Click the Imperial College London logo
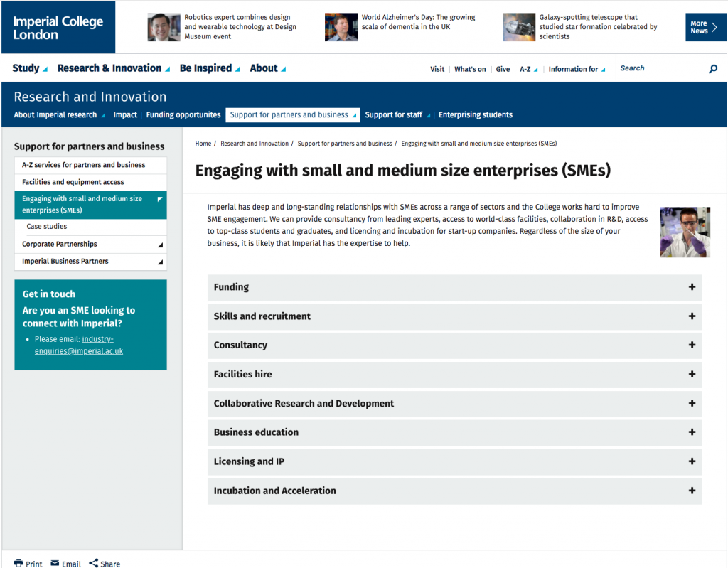Screen dimensions: 728x568 (x=58, y=28)
